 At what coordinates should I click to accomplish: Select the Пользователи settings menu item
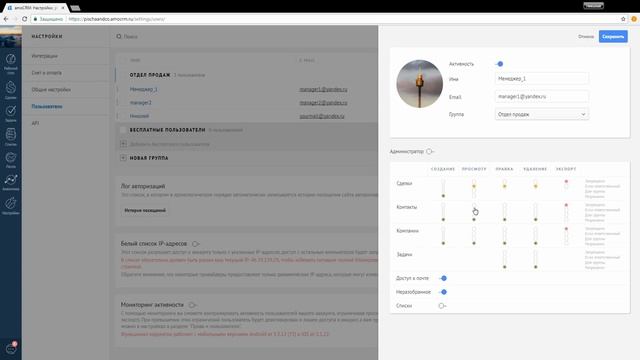[x=47, y=106]
